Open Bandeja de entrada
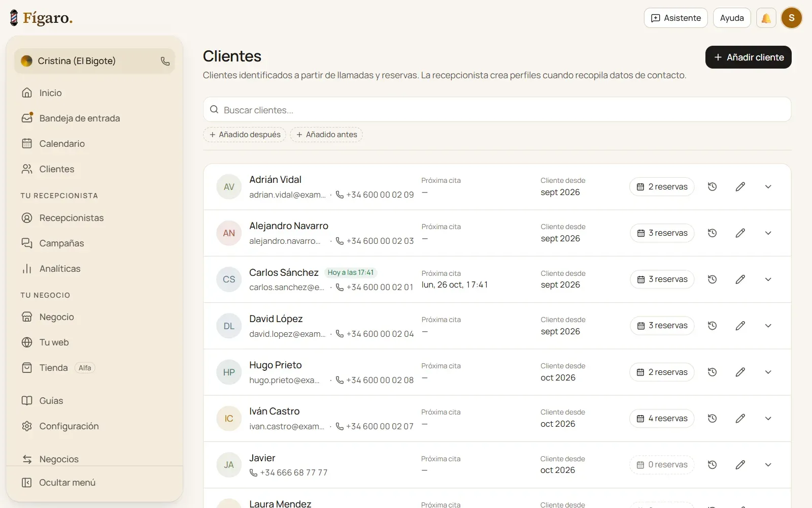 (94, 118)
